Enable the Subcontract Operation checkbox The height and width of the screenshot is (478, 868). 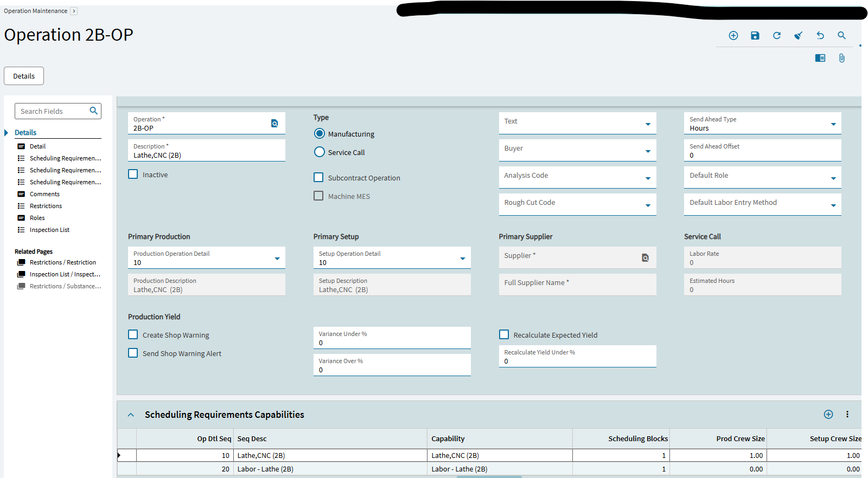(318, 177)
